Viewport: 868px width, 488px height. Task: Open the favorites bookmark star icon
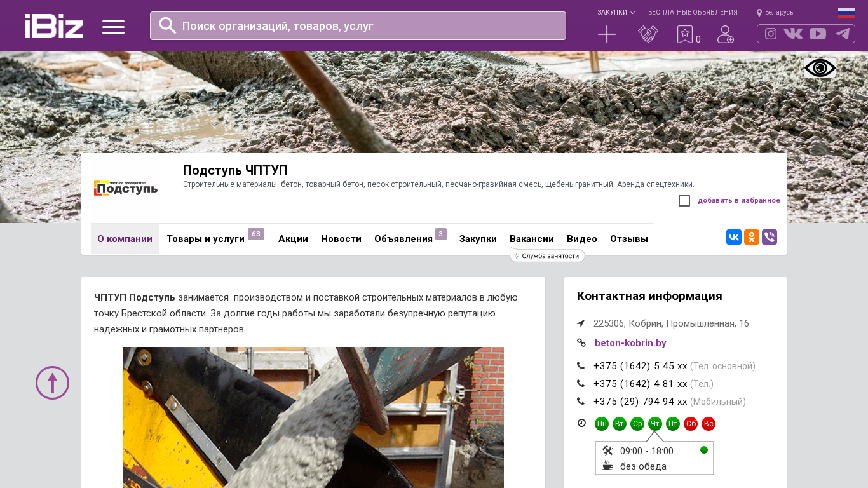(x=685, y=34)
